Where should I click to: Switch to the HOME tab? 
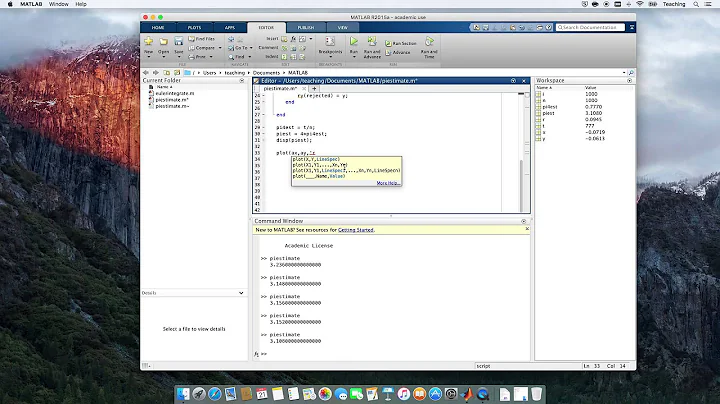[x=158, y=28]
